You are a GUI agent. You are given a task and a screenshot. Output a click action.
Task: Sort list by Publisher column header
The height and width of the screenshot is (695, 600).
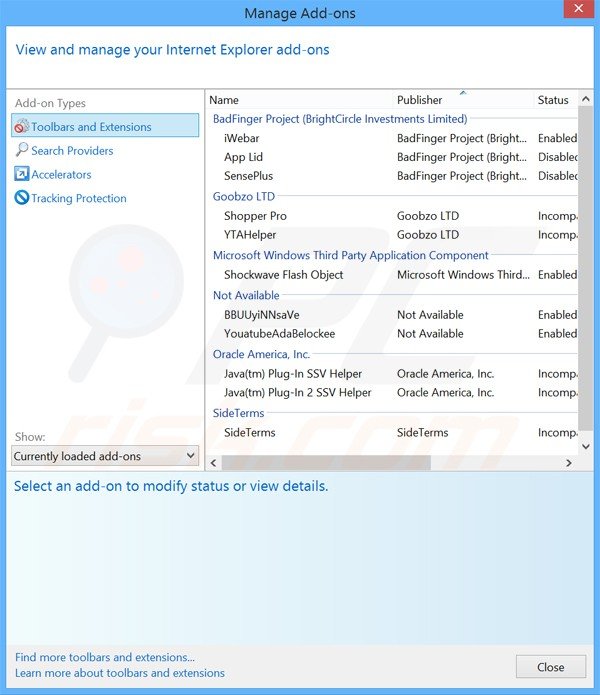[463, 100]
